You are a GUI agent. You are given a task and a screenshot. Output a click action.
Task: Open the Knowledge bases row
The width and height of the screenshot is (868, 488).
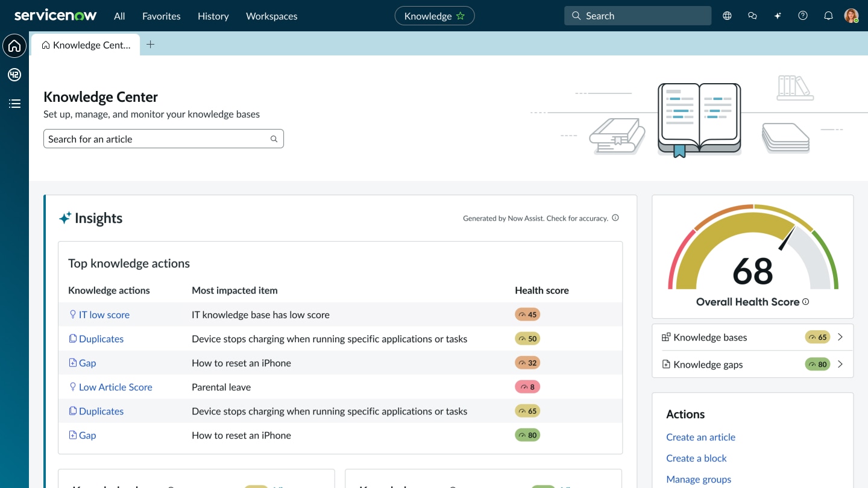pyautogui.click(x=752, y=337)
